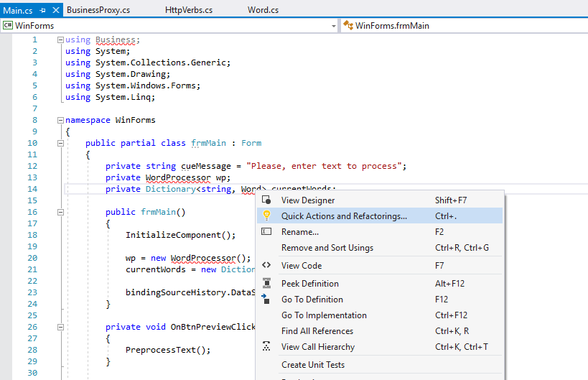Click the Form base class name
The image size is (588, 380).
pyautogui.click(x=251, y=143)
